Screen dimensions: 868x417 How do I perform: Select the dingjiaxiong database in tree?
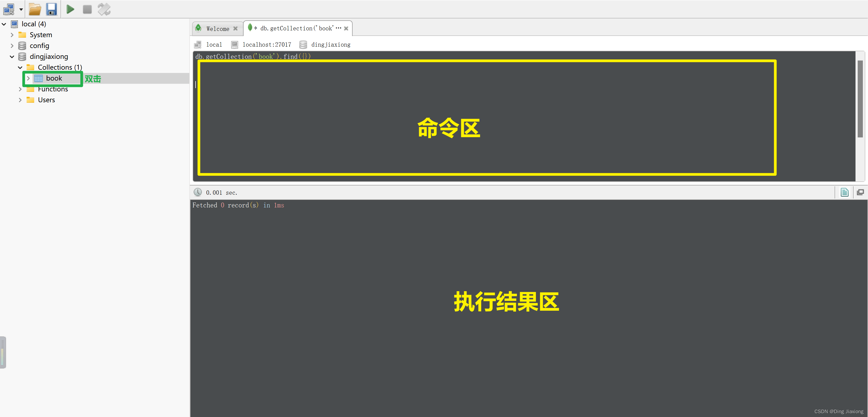(x=49, y=56)
